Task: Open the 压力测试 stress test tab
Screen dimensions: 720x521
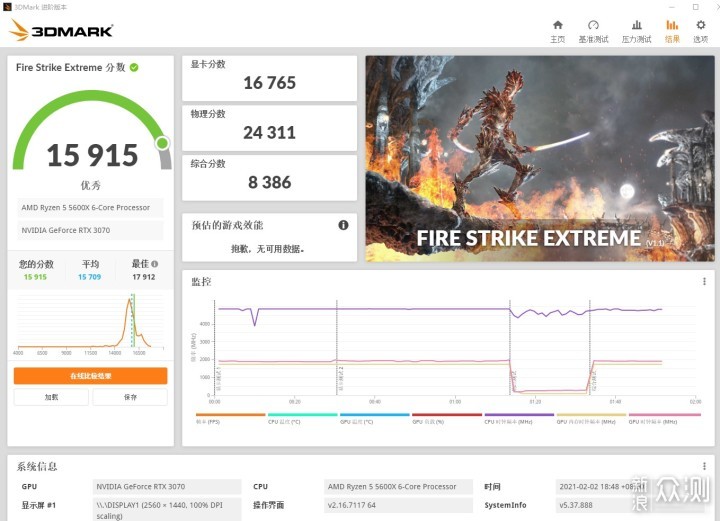Action: (x=636, y=31)
